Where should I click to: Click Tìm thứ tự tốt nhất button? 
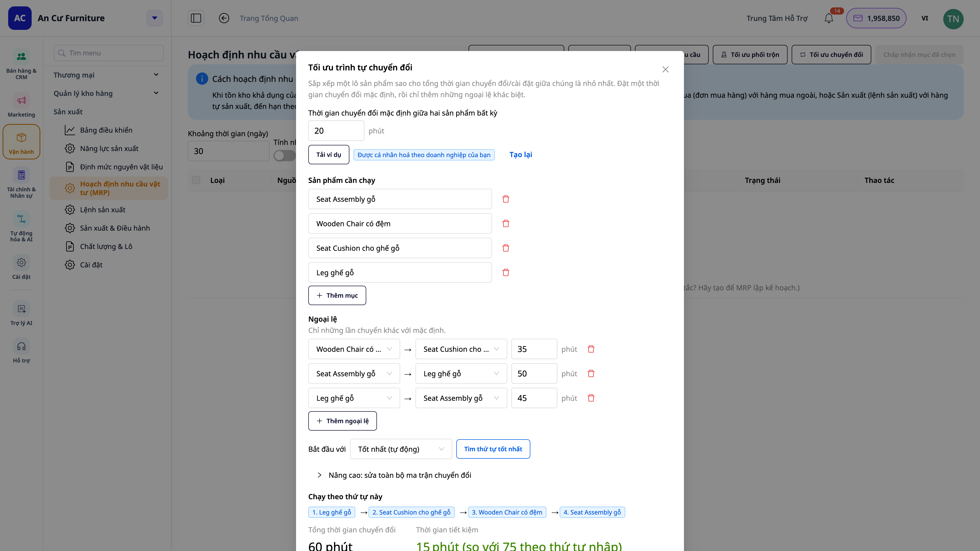click(x=493, y=449)
